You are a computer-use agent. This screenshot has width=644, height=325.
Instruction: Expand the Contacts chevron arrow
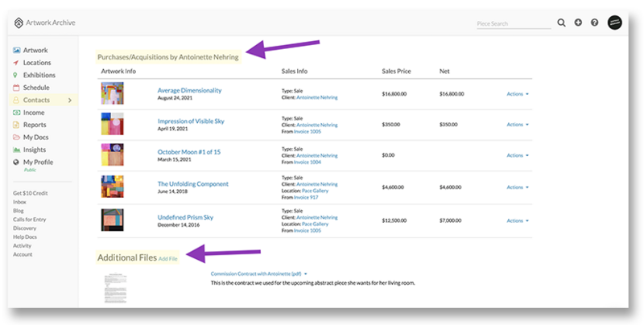[x=69, y=100]
